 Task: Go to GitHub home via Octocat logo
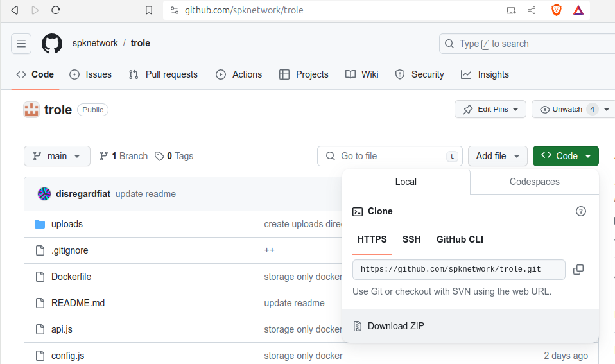52,43
